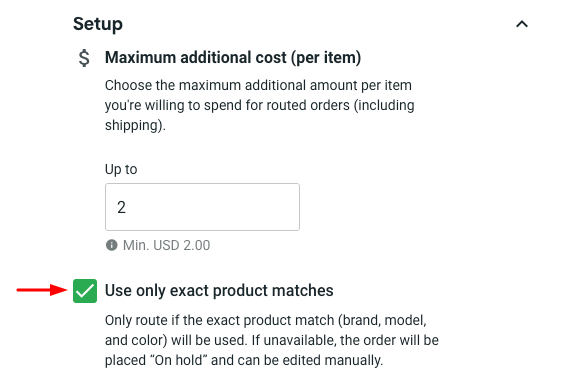The image size is (570, 388).
Task: Click the red arrow pointing at checkbox
Action: [x=42, y=290]
